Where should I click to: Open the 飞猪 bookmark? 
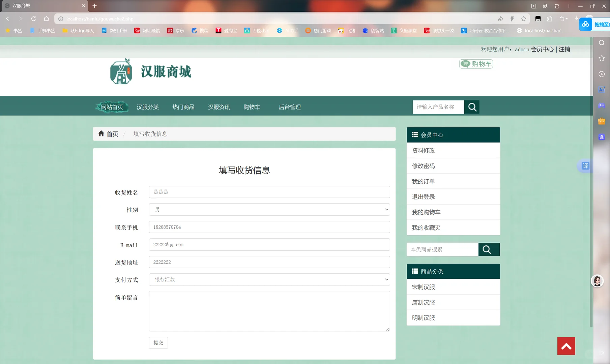(347, 31)
